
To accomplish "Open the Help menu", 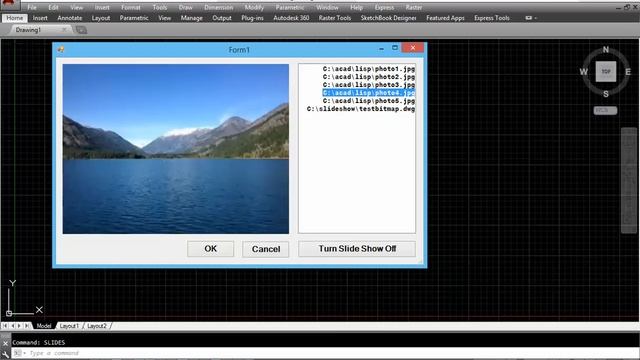I will 356,7.
